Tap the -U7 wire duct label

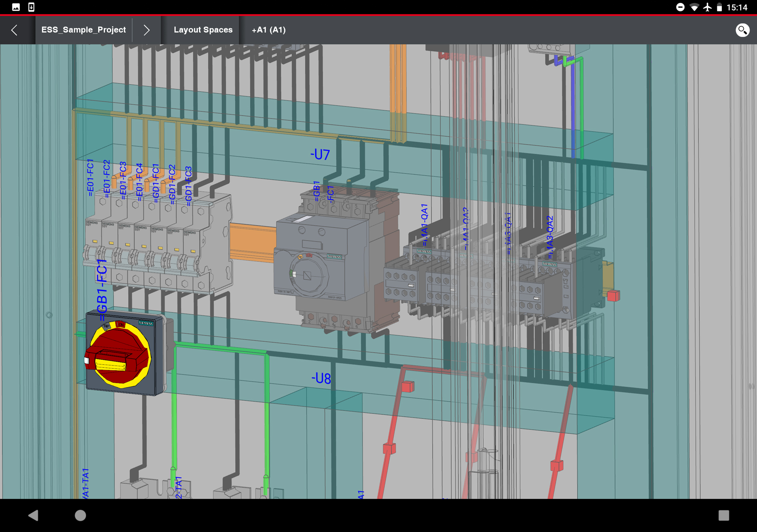(x=320, y=155)
